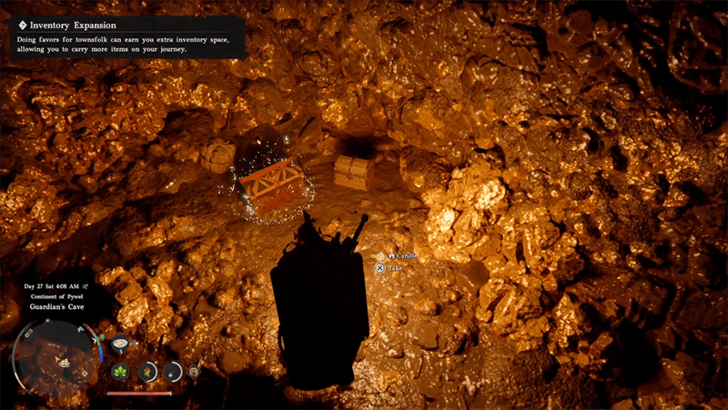This screenshot has width=728, height=410.
Task: Click the Inventory Expansion tip title
Action: (x=72, y=25)
